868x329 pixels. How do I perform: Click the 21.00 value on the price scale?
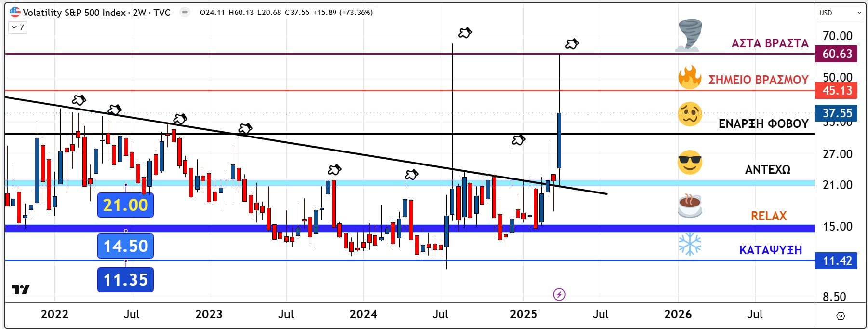837,185
